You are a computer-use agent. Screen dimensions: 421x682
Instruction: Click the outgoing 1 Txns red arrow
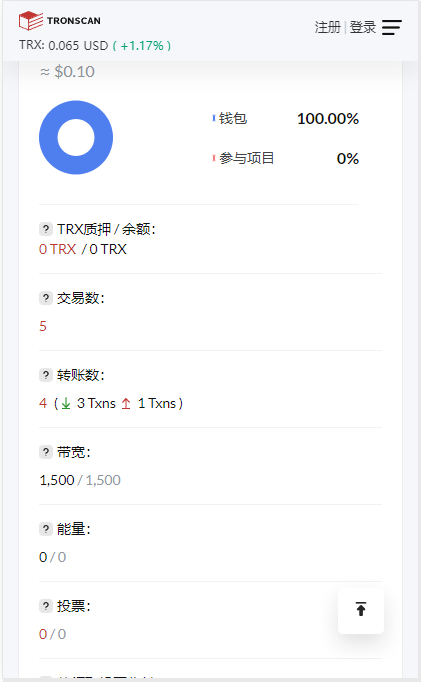point(126,404)
